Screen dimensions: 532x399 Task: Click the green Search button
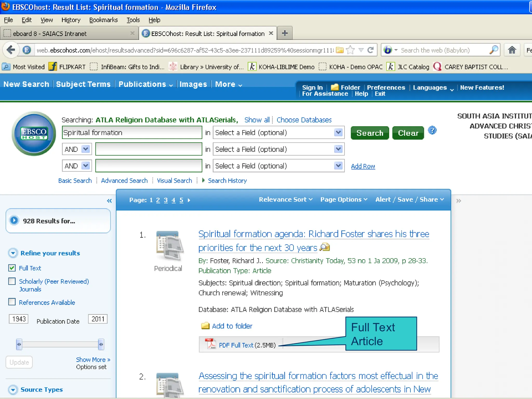[370, 133]
